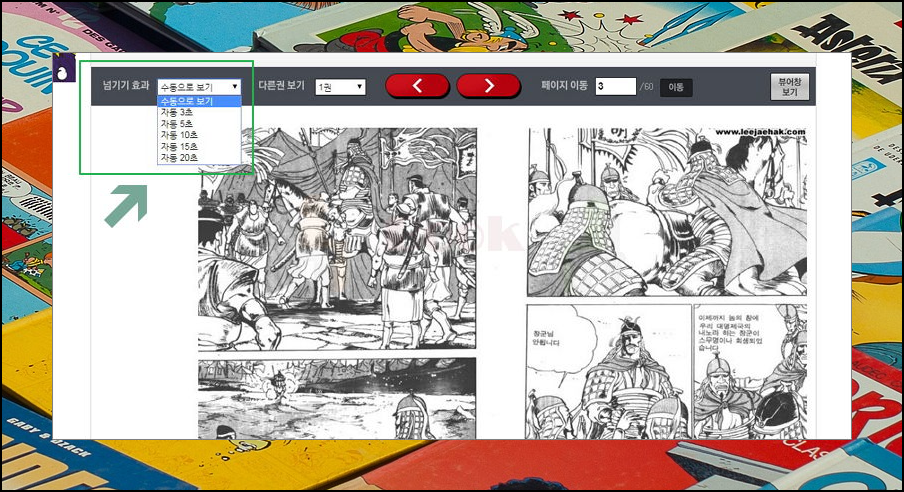Choose 자동 3초 auto page turn
904x492 pixels.
(x=199, y=112)
